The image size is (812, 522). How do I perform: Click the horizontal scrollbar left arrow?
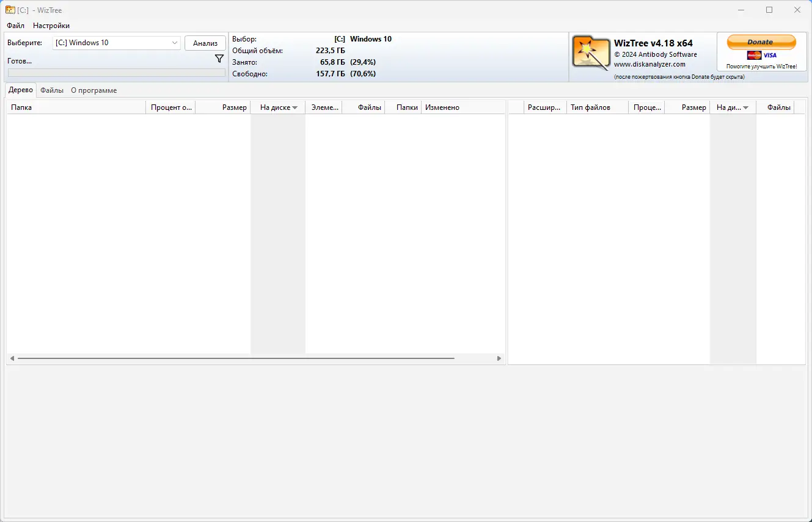(x=12, y=359)
